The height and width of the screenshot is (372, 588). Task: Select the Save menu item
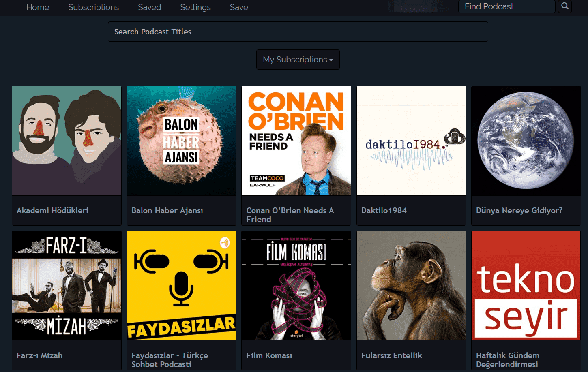pyautogui.click(x=239, y=7)
